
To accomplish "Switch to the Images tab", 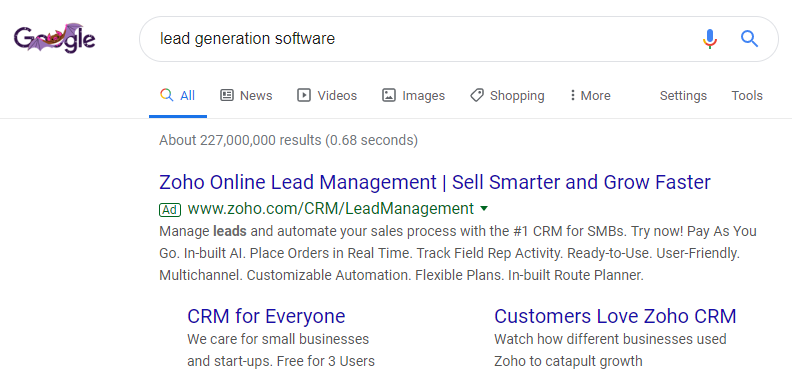I will 413,95.
